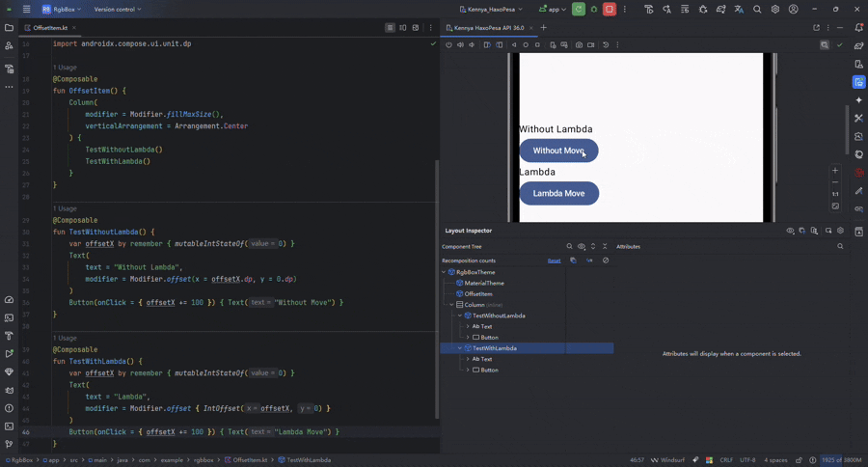Select Kennya HaxoPesa API 36.0 device tab
The width and height of the screenshot is (868, 467).
point(489,28)
